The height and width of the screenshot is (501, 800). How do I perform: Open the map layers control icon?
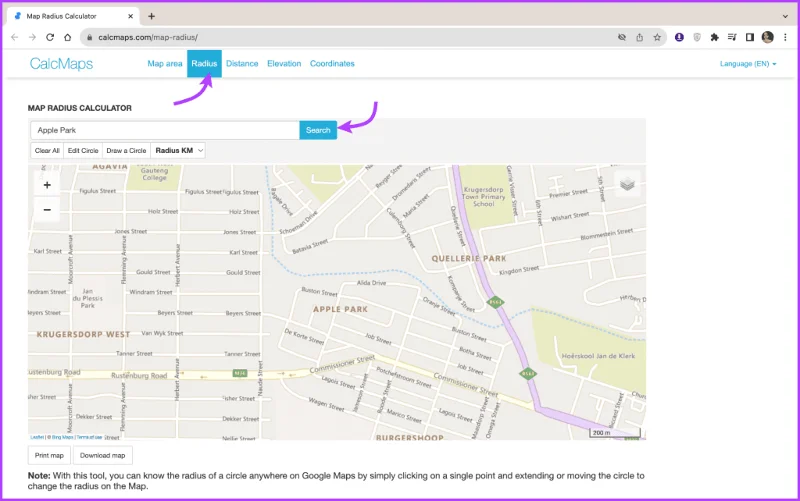[628, 184]
